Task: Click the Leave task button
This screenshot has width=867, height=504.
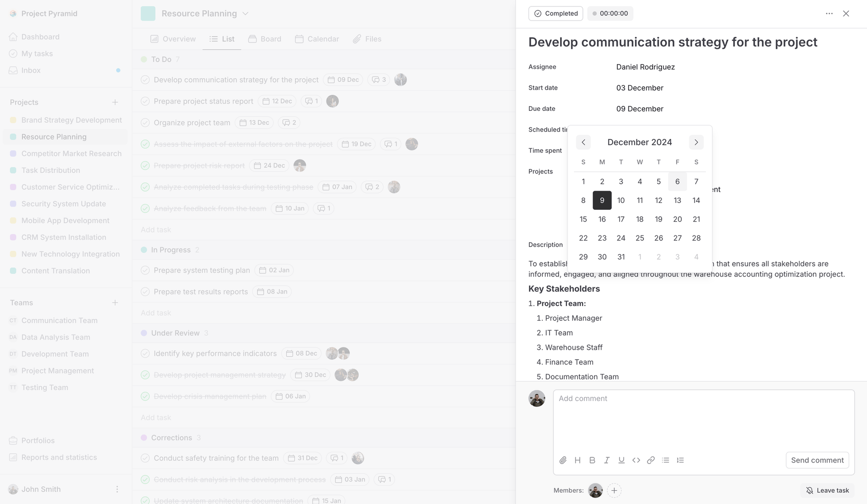Action: pos(827,490)
